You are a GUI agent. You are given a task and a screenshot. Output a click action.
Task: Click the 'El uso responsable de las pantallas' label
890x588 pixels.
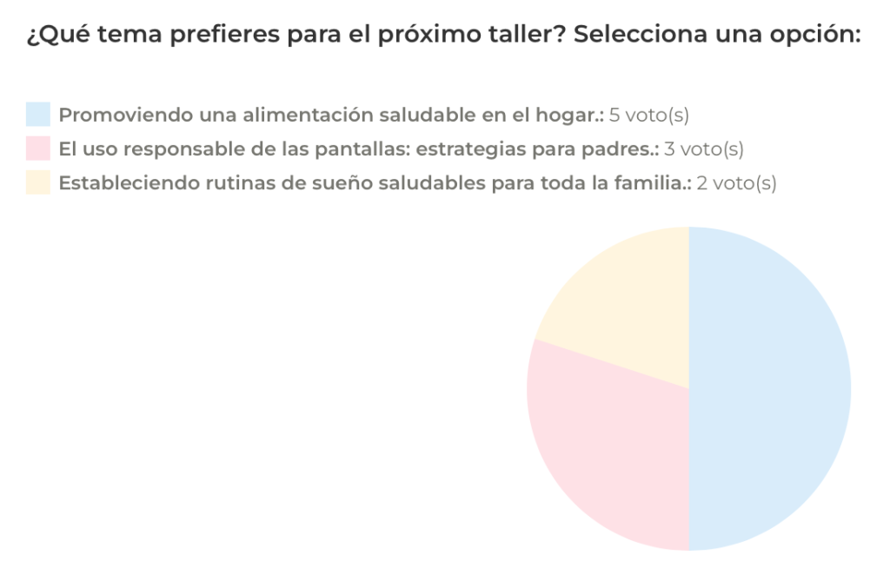point(235,149)
